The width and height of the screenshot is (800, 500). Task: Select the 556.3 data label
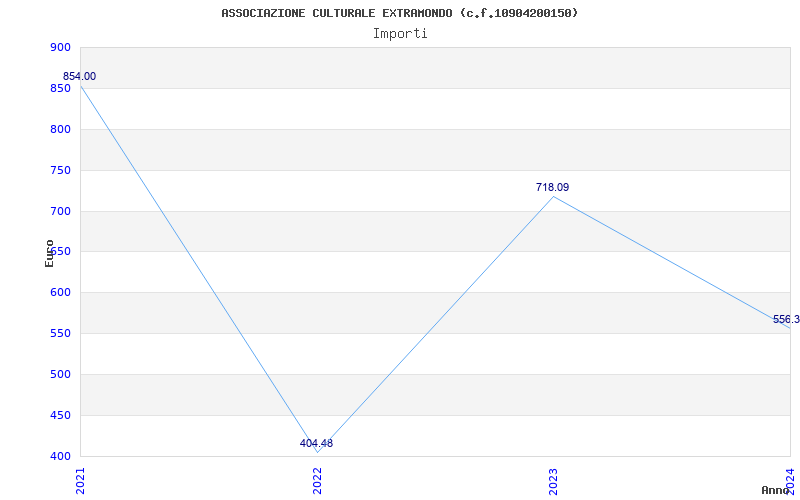tap(786, 319)
